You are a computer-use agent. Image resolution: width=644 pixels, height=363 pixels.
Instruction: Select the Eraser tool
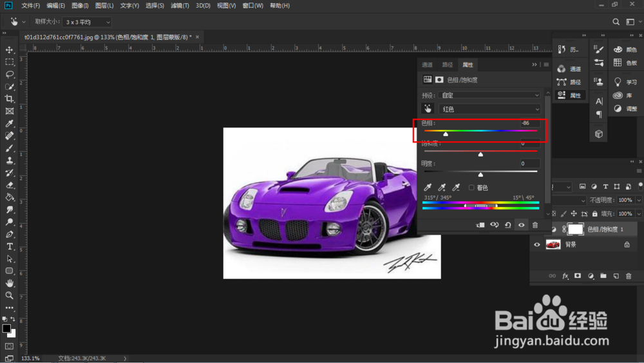click(x=9, y=185)
